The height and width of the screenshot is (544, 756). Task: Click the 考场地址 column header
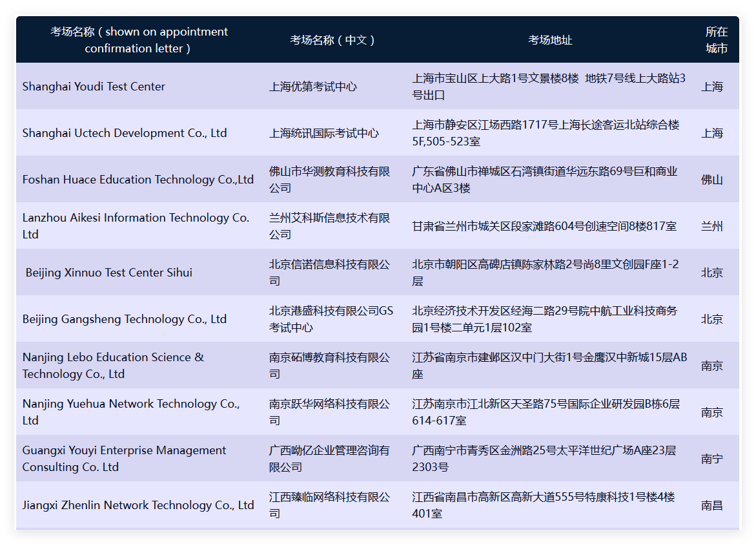(x=550, y=40)
